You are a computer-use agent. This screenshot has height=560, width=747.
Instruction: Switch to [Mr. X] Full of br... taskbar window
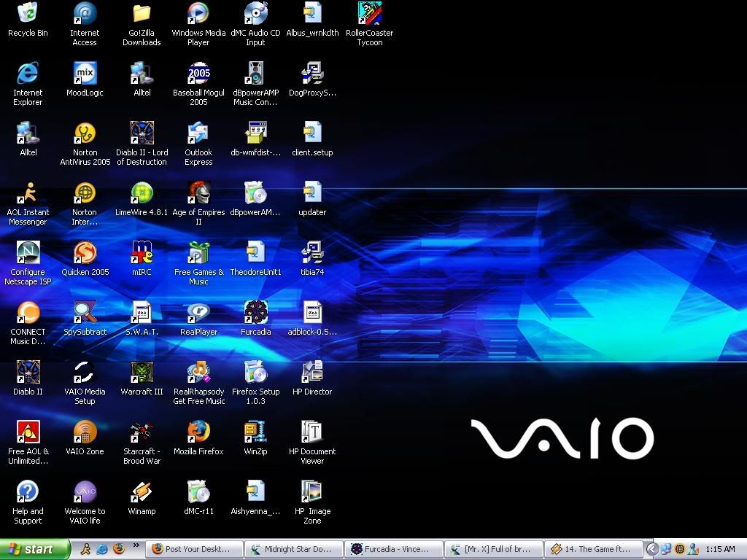click(494, 549)
